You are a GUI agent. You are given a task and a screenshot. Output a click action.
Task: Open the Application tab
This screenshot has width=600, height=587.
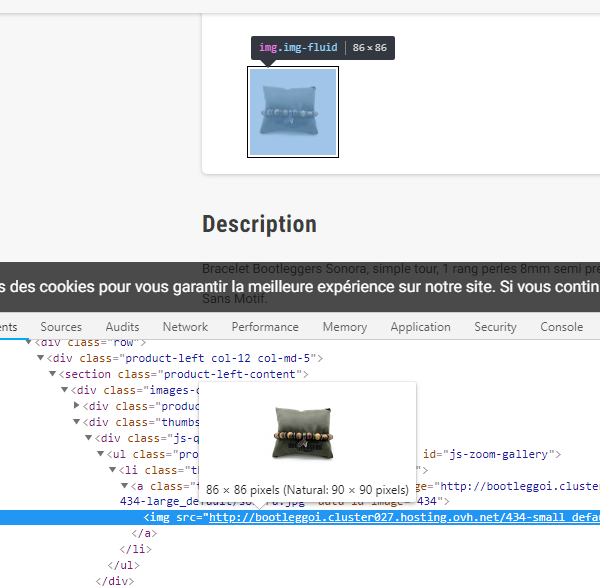420,327
